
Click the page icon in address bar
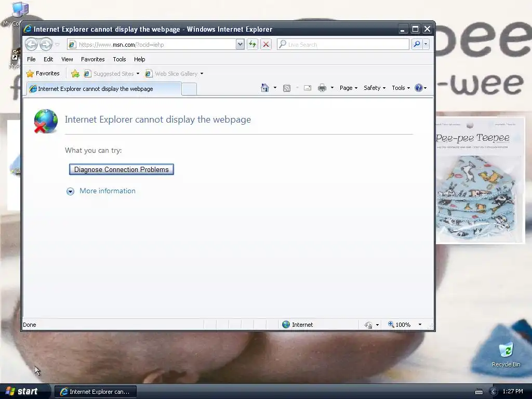click(x=72, y=45)
